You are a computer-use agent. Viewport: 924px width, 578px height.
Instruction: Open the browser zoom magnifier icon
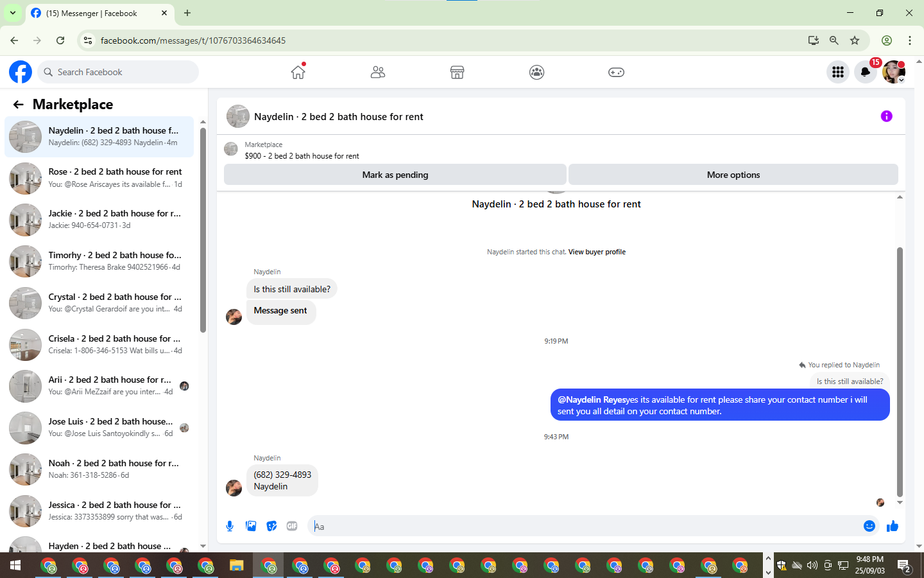(834, 40)
